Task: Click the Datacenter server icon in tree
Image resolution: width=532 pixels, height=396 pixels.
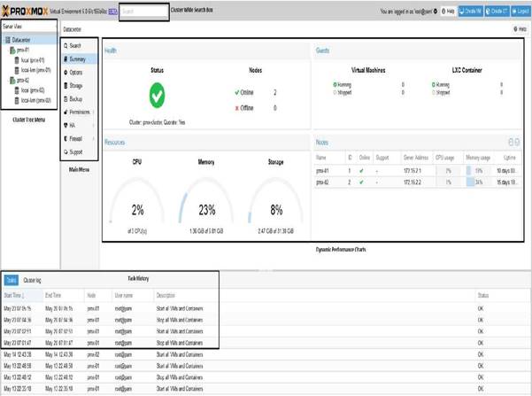Action: point(7,40)
